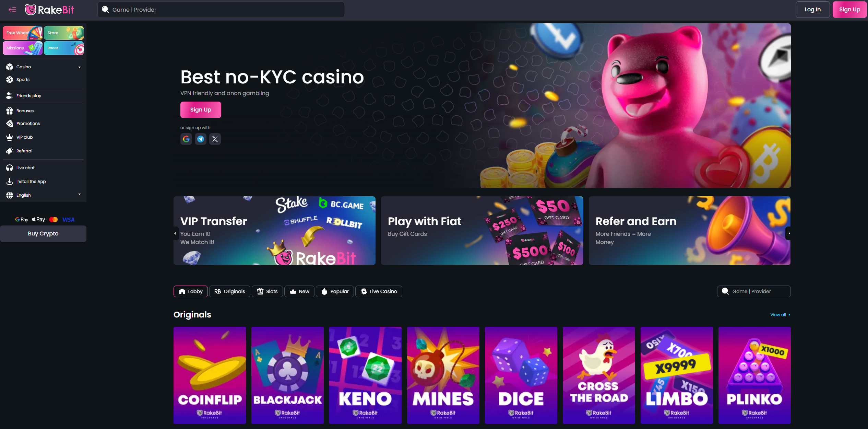Screen dimensions: 868x429
Task: Switch to the Live Casino tab
Action: point(379,291)
